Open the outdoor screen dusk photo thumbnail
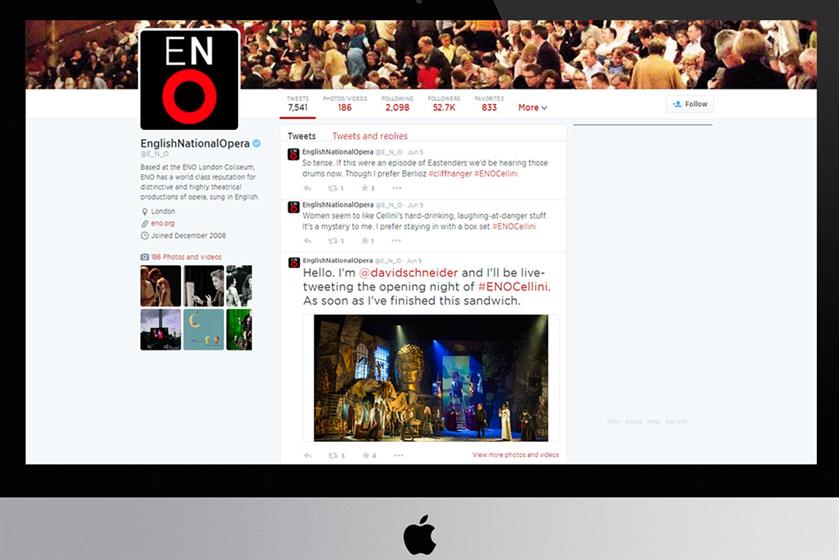Viewport: 839px width, 560px height. (161, 329)
